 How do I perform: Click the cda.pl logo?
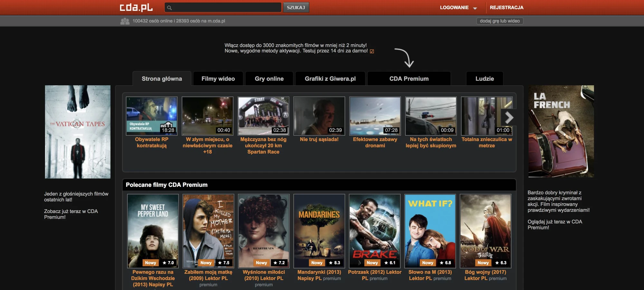pos(136,7)
